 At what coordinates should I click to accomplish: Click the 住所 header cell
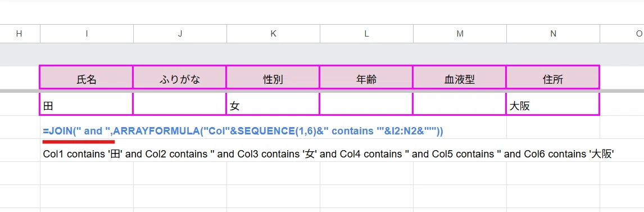coord(552,77)
